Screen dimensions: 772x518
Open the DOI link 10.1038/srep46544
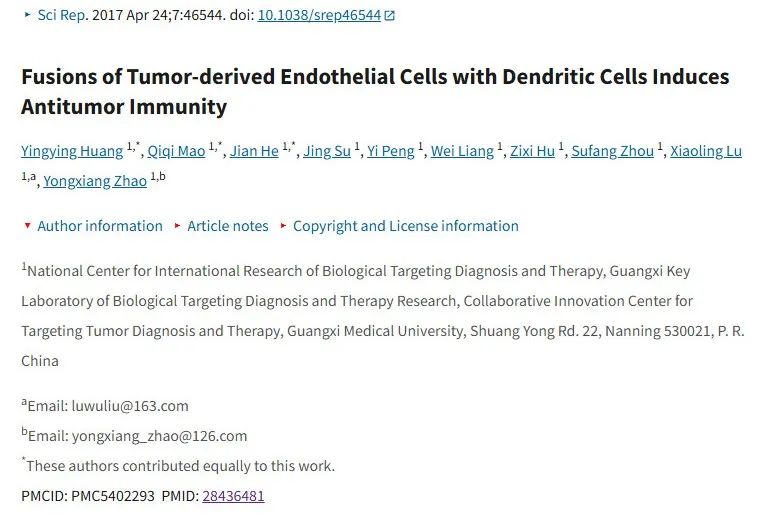pyautogui.click(x=319, y=15)
